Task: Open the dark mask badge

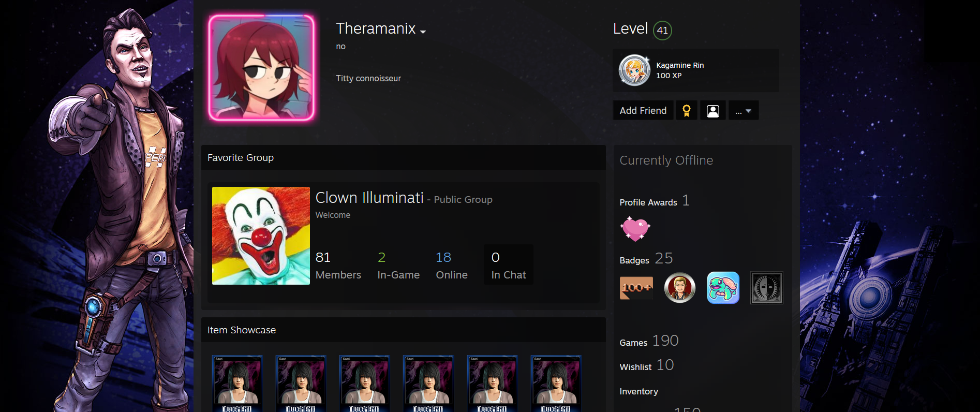Action: click(767, 288)
